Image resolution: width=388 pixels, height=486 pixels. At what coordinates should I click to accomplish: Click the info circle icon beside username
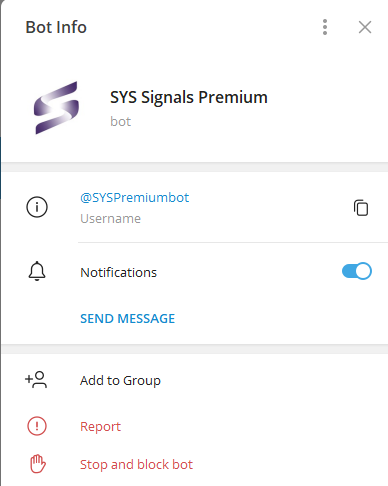click(x=37, y=207)
